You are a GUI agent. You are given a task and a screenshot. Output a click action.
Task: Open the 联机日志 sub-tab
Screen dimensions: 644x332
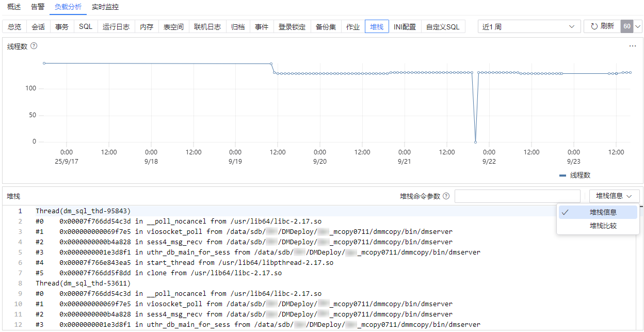207,27
